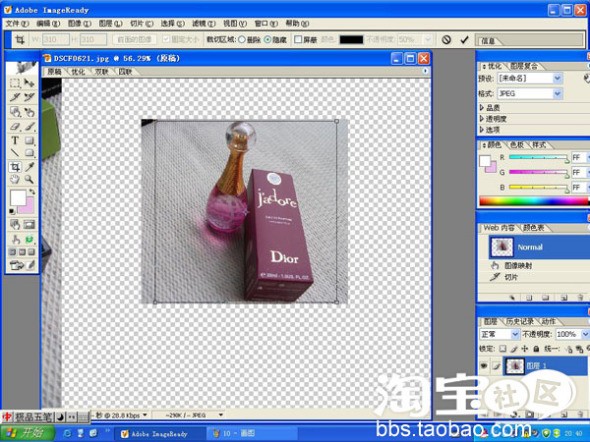590x442 pixels.
Task: Select the Rectangular Marquee tool
Action: click(x=15, y=84)
